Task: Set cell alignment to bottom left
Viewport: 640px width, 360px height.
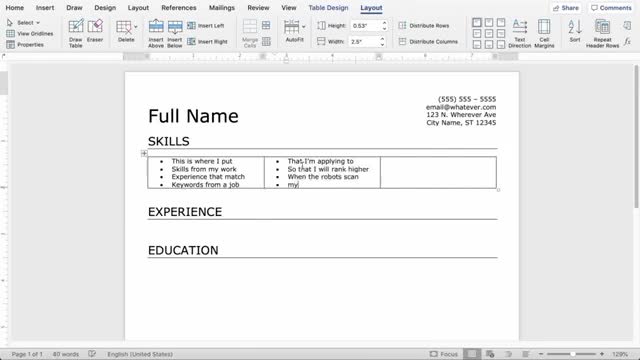Action: (477, 44)
